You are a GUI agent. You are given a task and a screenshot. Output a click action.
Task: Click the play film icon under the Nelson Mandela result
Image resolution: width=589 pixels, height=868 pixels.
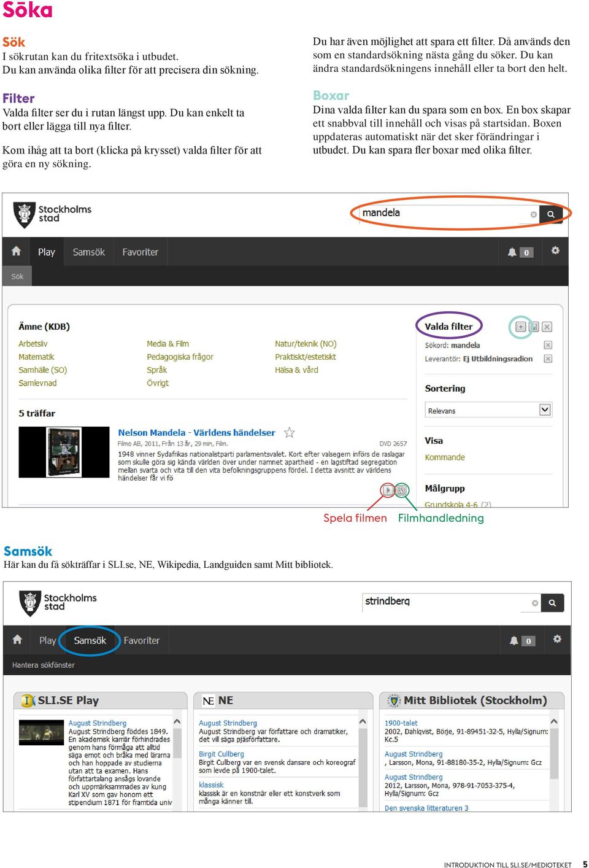coord(388,490)
